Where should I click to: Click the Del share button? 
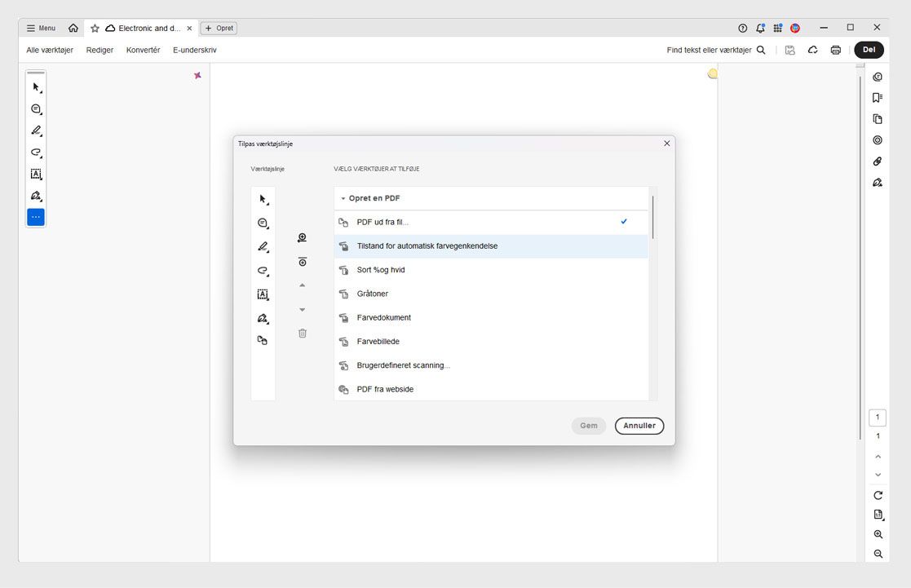pyautogui.click(x=869, y=50)
